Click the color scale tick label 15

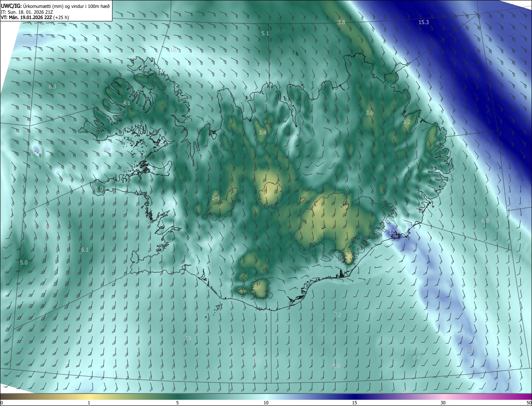pyautogui.click(x=355, y=403)
